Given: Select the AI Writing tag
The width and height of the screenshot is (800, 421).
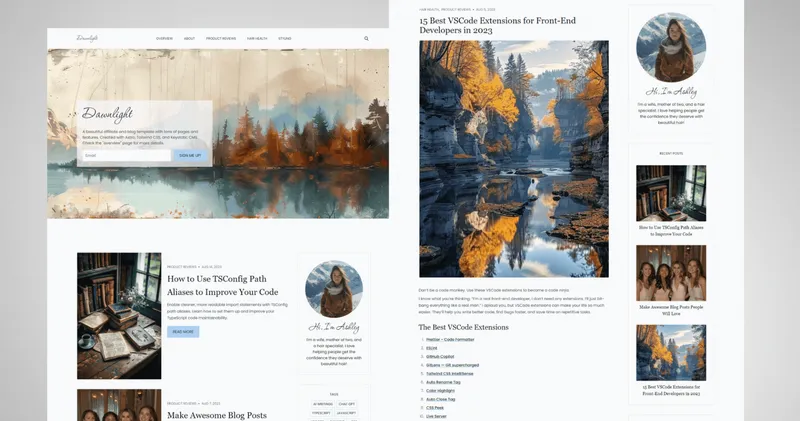Looking at the screenshot, I should (322, 404).
